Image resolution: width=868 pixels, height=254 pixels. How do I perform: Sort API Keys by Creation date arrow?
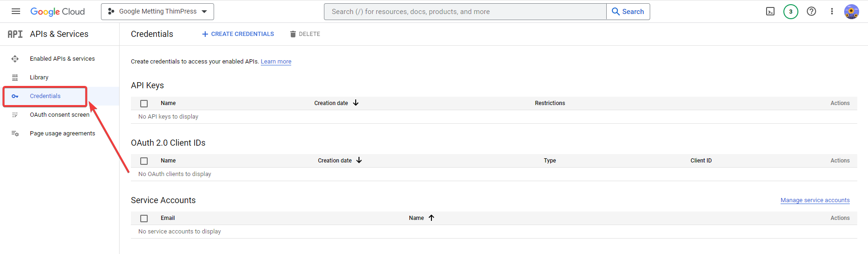click(x=356, y=103)
